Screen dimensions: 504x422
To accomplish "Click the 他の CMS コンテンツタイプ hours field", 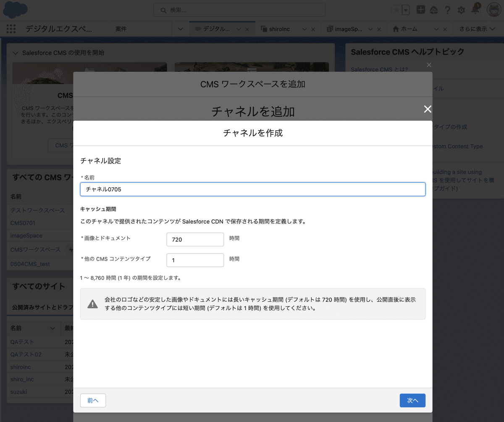I will point(195,260).
